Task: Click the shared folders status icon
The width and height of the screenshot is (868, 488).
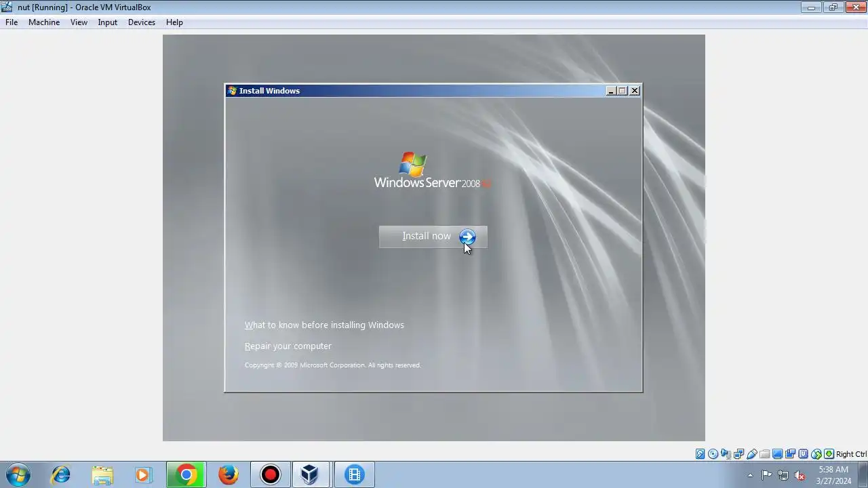Action: [x=765, y=454]
